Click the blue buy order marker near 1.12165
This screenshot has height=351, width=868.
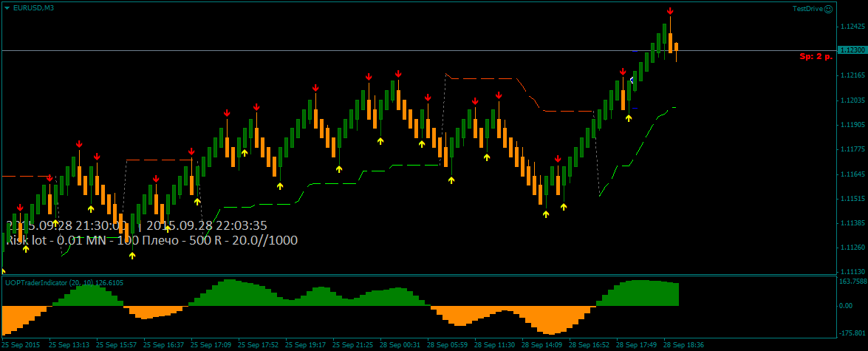(x=632, y=81)
